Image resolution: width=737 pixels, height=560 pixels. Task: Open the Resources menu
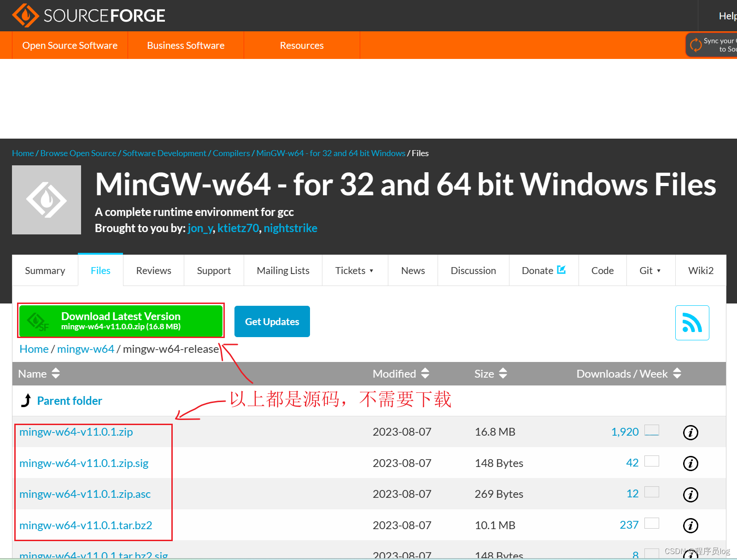point(302,45)
